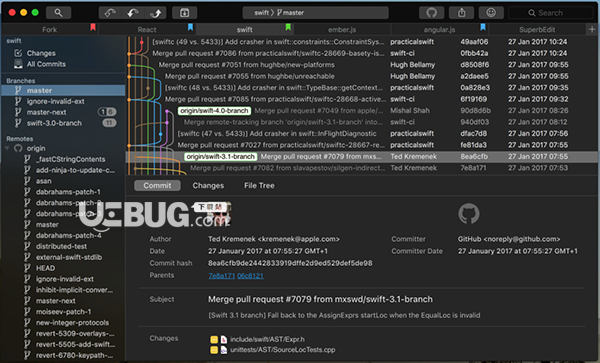The image size is (600, 363).
Task: Click the full commit hash 8ea6cfb9de...
Action: 290,263
